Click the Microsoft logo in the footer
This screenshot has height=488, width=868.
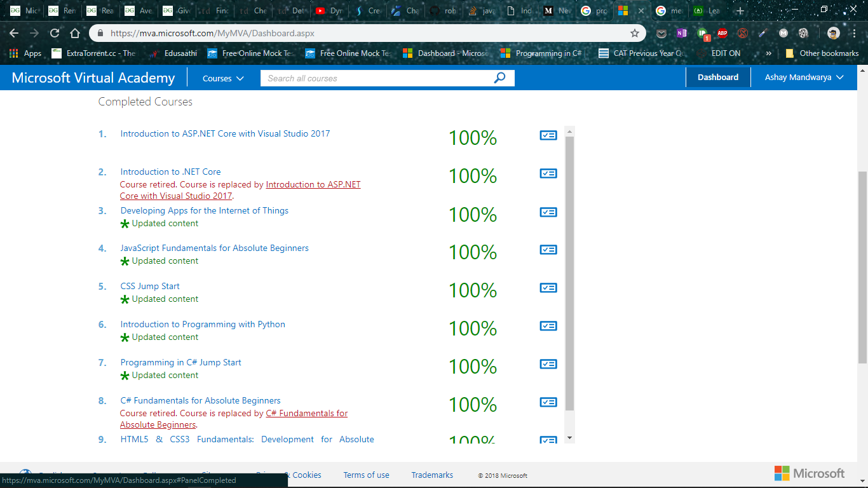[x=810, y=473]
